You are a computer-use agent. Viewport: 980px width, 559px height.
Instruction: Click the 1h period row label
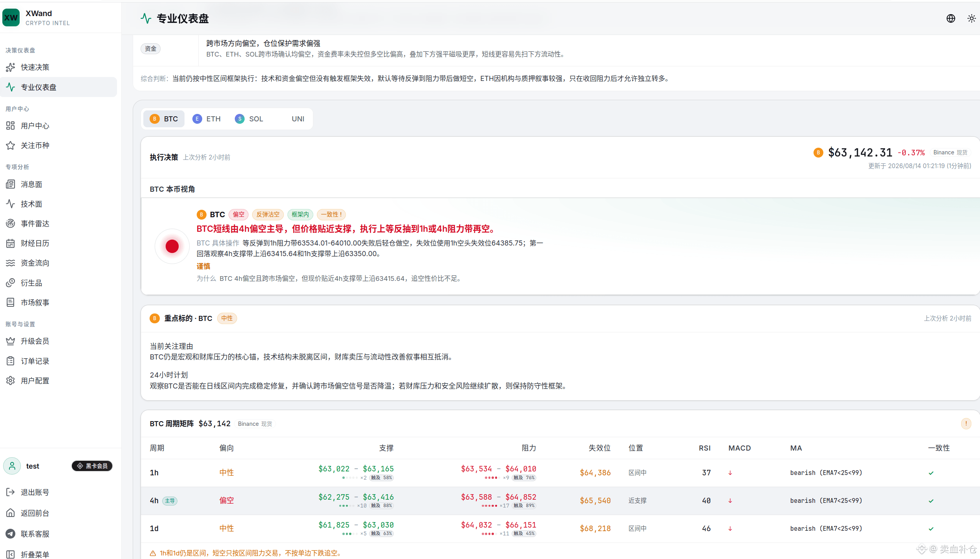[x=154, y=473]
